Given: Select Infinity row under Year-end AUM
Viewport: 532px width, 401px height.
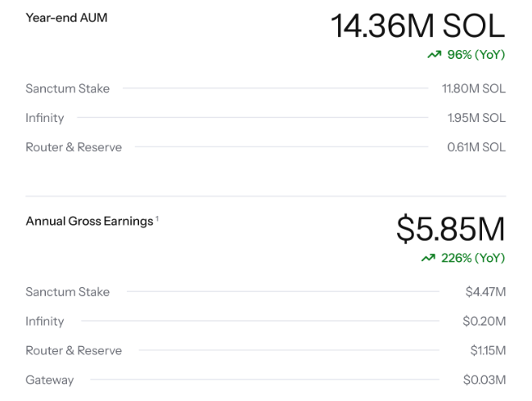Looking at the screenshot, I should [44, 118].
